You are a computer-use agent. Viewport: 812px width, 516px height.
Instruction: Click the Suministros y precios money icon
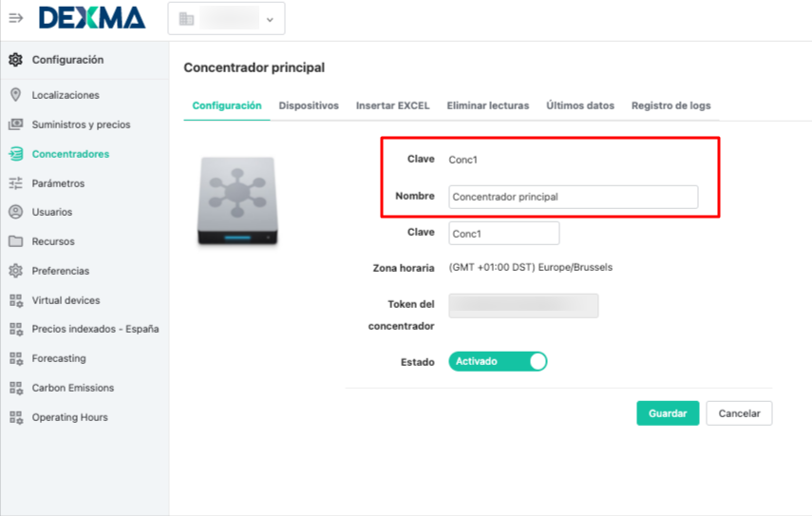(x=15, y=124)
